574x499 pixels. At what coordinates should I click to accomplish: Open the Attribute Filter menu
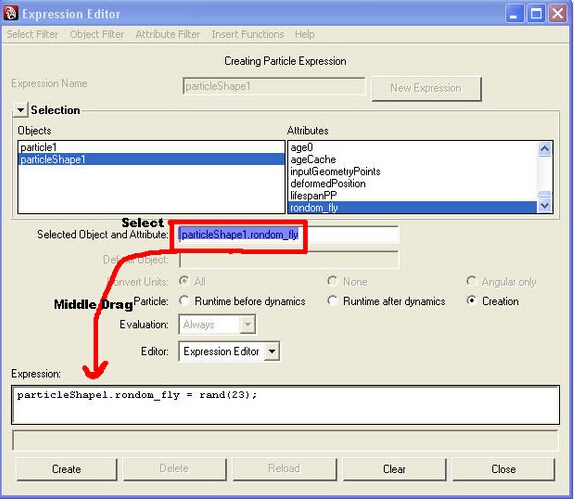click(168, 34)
